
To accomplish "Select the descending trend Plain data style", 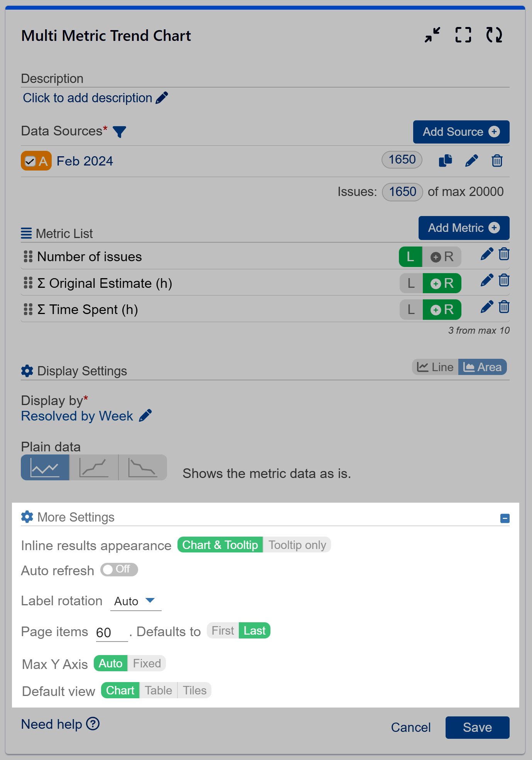I will [142, 468].
